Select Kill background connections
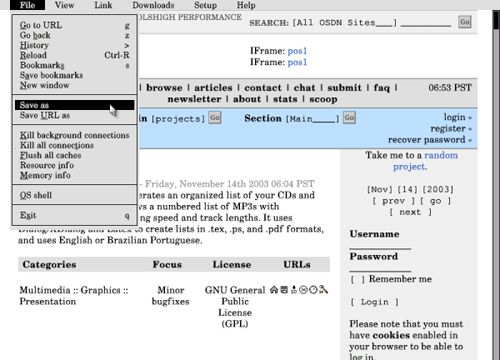Screen dimensions: 500x360 75,135
